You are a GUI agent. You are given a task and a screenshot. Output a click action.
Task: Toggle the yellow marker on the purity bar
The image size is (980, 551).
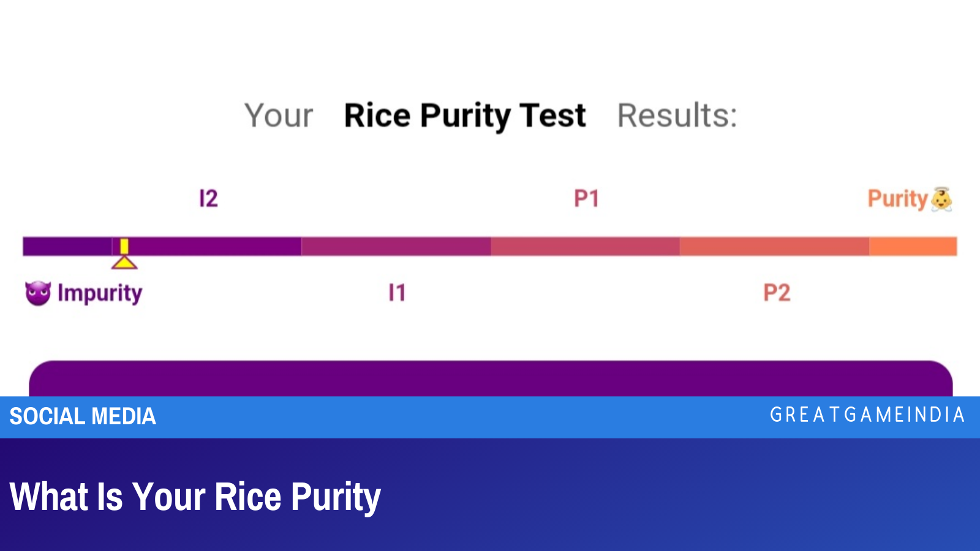[x=124, y=247]
